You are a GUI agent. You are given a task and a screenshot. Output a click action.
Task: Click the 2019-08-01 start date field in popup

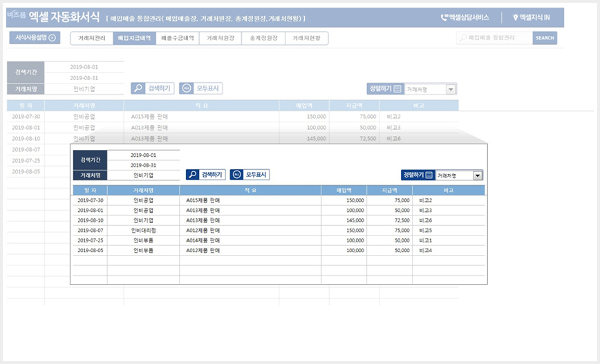point(144,155)
